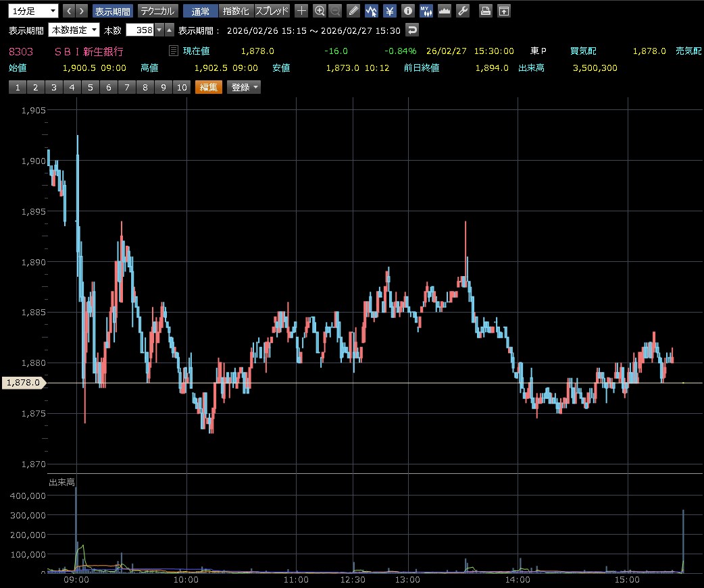The image size is (704, 588).
Task: Open settings with the wrench icon
Action: (x=463, y=11)
